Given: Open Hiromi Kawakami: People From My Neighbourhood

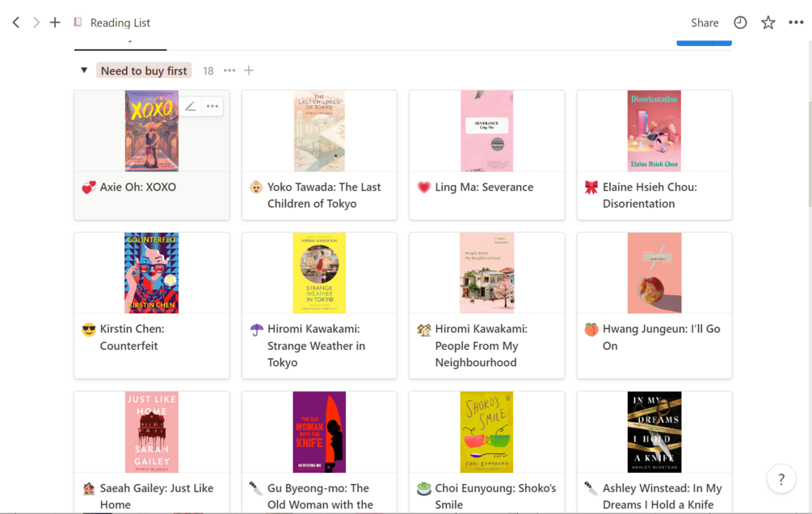Looking at the screenshot, I should [x=481, y=346].
